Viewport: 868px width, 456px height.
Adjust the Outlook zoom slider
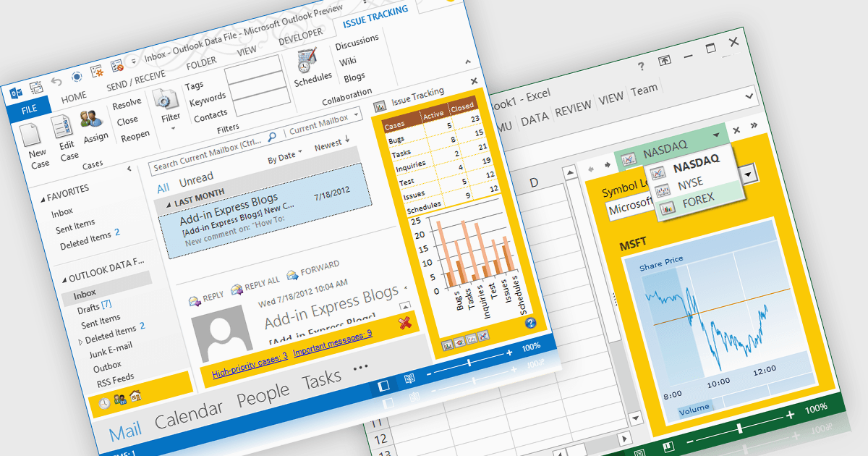click(469, 363)
